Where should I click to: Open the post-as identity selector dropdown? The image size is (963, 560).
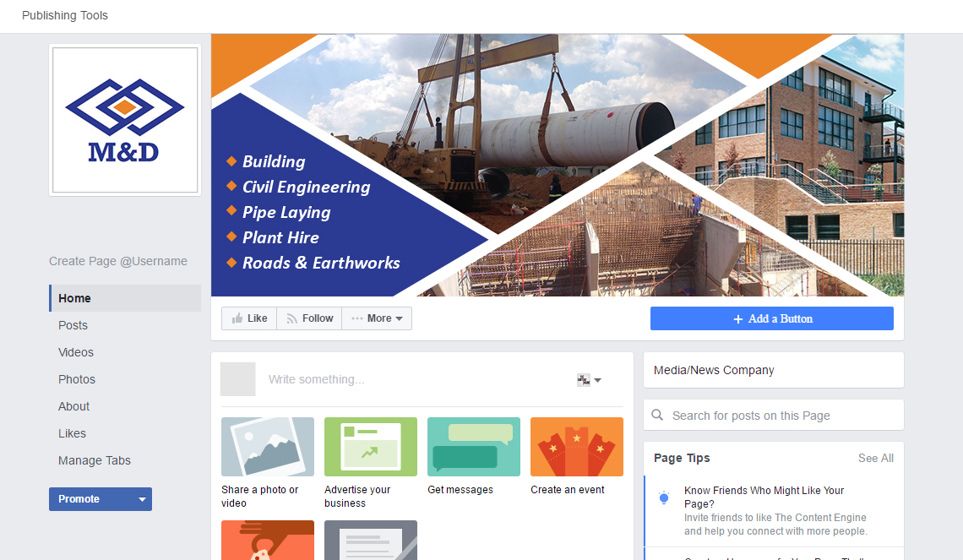click(589, 380)
